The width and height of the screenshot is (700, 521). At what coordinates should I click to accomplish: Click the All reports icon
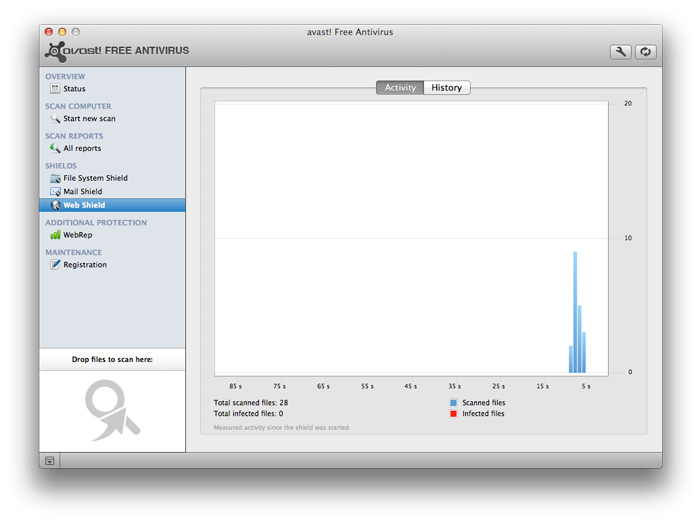pyautogui.click(x=55, y=148)
